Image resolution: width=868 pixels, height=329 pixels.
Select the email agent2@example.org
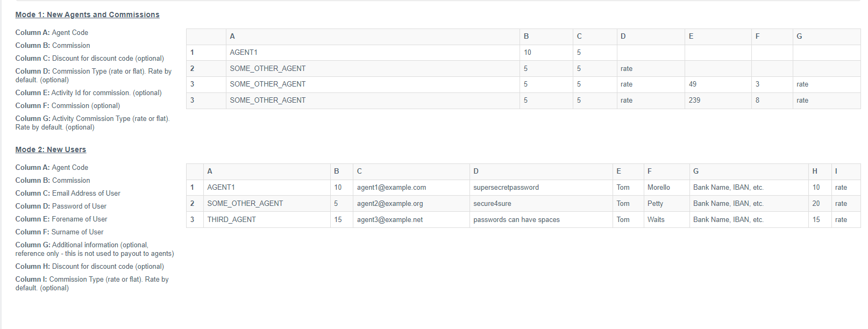pyautogui.click(x=390, y=204)
